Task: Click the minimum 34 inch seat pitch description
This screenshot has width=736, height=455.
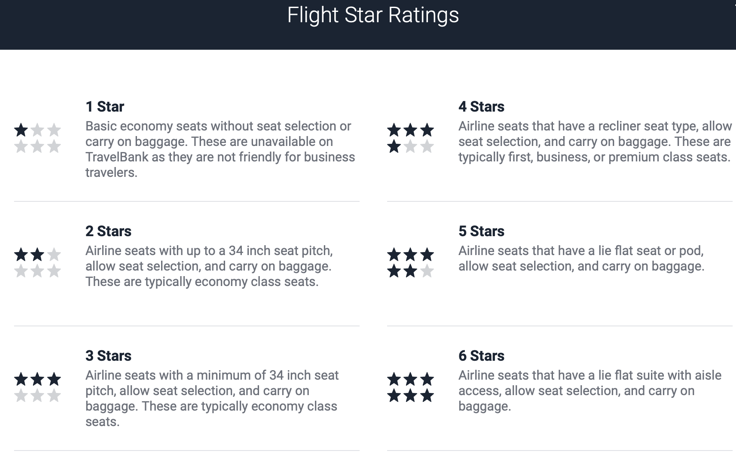Action: point(212,398)
